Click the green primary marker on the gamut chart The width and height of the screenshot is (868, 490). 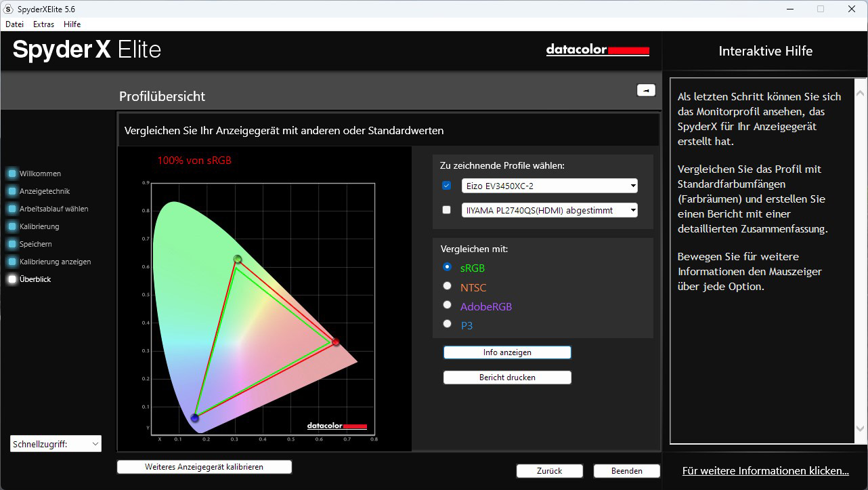[238, 259]
